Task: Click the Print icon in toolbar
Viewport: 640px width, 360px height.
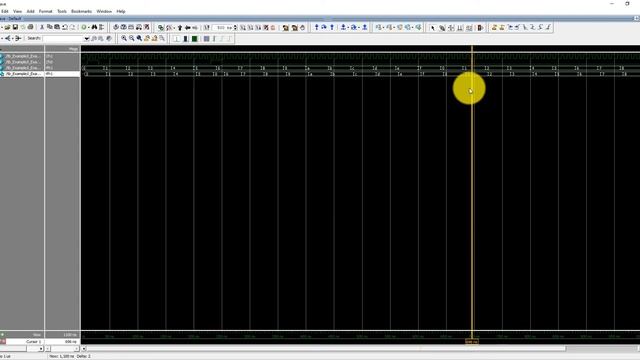Action: click(x=30, y=27)
